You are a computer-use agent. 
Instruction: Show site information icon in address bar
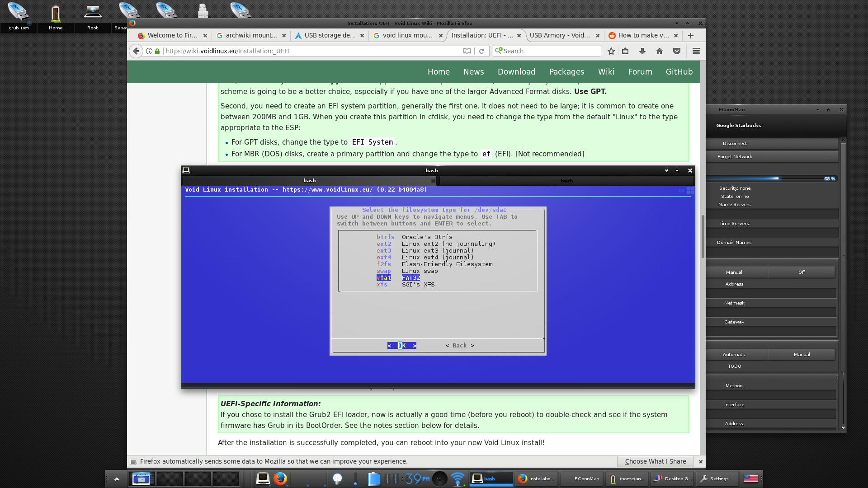click(x=149, y=51)
